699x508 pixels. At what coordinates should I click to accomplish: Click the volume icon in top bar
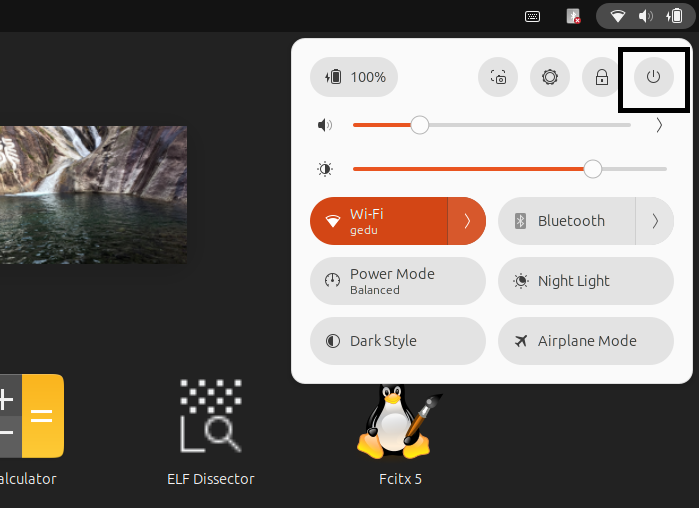(x=646, y=16)
